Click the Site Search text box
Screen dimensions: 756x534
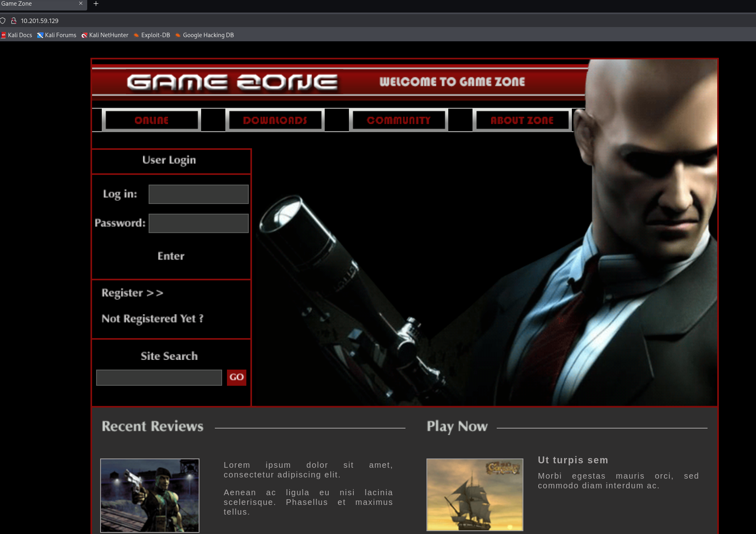159,378
